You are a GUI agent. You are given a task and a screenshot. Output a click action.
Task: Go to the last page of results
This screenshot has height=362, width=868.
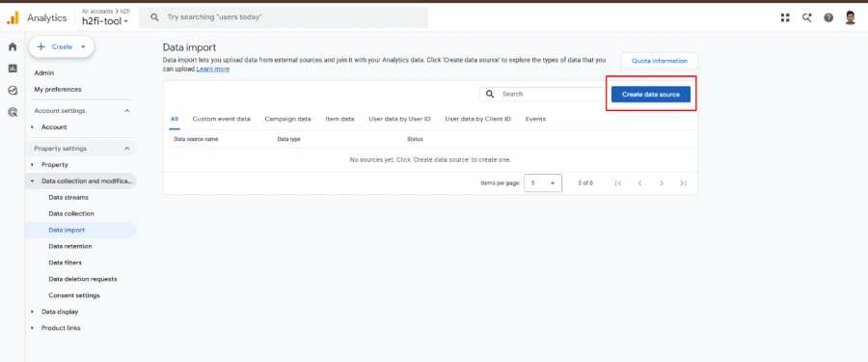(x=683, y=183)
